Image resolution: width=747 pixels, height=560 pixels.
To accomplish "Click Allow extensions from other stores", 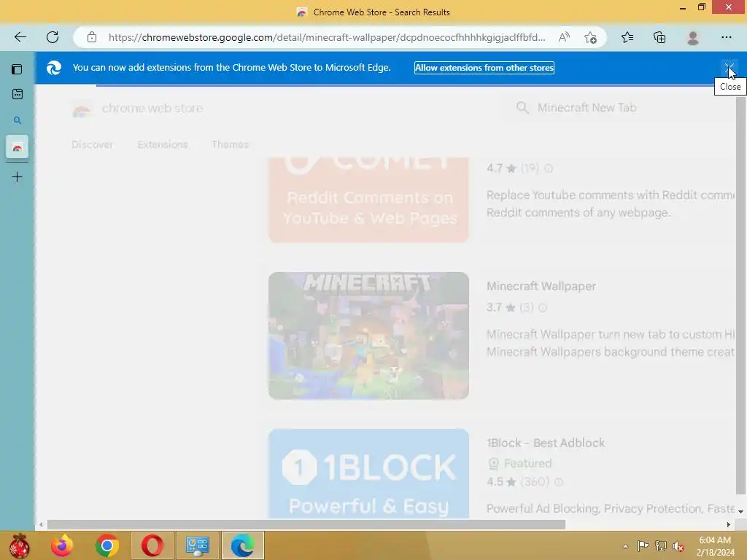I will pyautogui.click(x=484, y=68).
